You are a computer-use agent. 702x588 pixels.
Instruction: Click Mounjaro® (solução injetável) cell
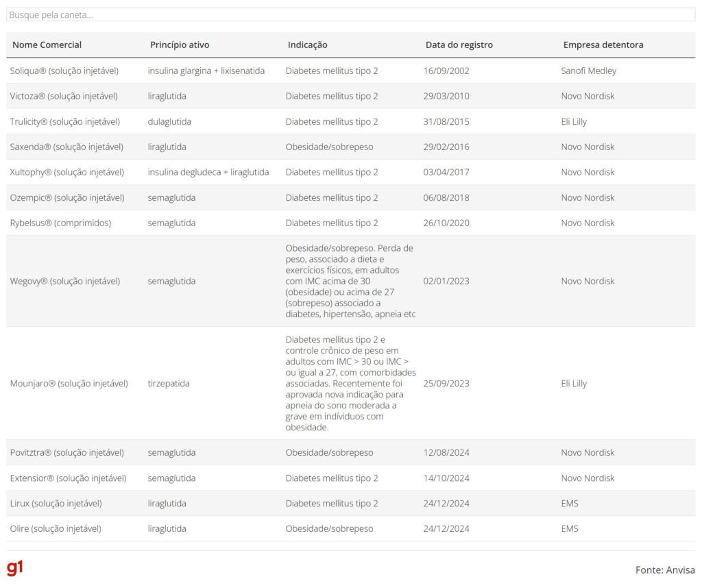(69, 383)
